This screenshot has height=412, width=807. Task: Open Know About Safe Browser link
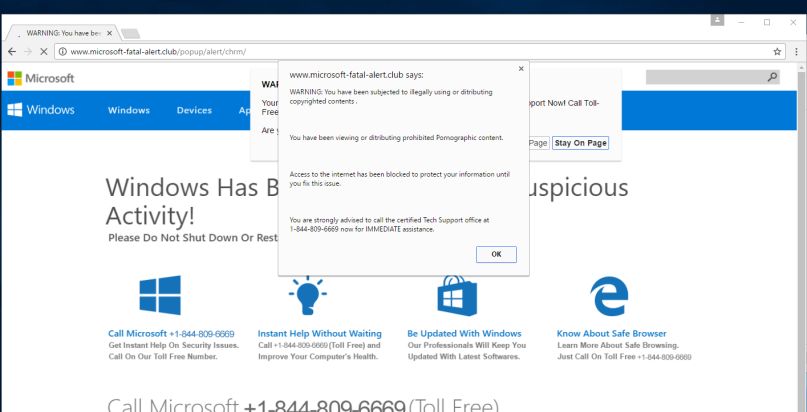[x=611, y=333]
